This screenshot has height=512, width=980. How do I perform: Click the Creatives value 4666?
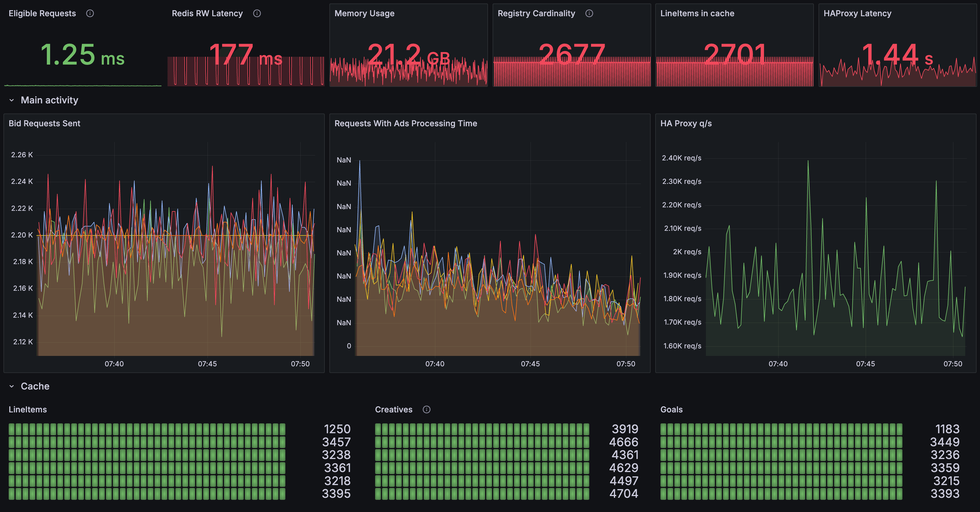(623, 442)
